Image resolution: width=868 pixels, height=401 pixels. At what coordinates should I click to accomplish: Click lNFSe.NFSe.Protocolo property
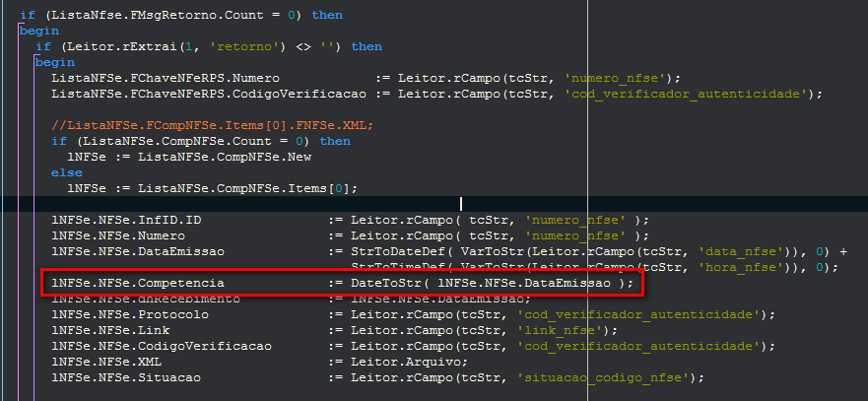(x=130, y=314)
